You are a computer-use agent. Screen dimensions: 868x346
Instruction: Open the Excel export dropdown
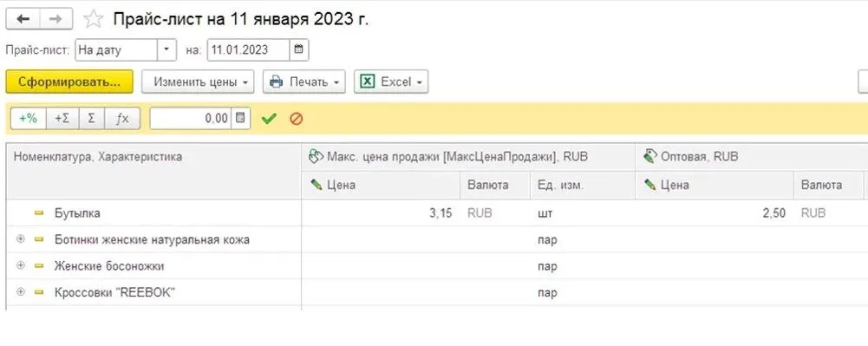coord(391,82)
